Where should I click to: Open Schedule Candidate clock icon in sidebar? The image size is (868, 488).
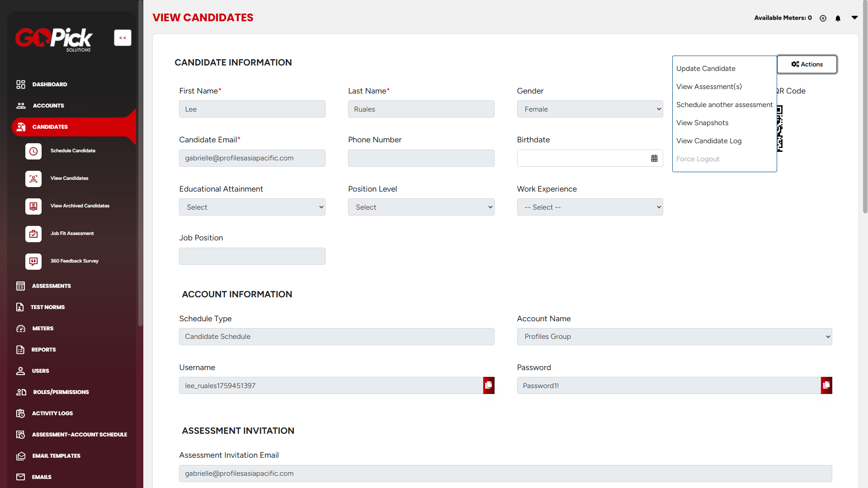[33, 151]
